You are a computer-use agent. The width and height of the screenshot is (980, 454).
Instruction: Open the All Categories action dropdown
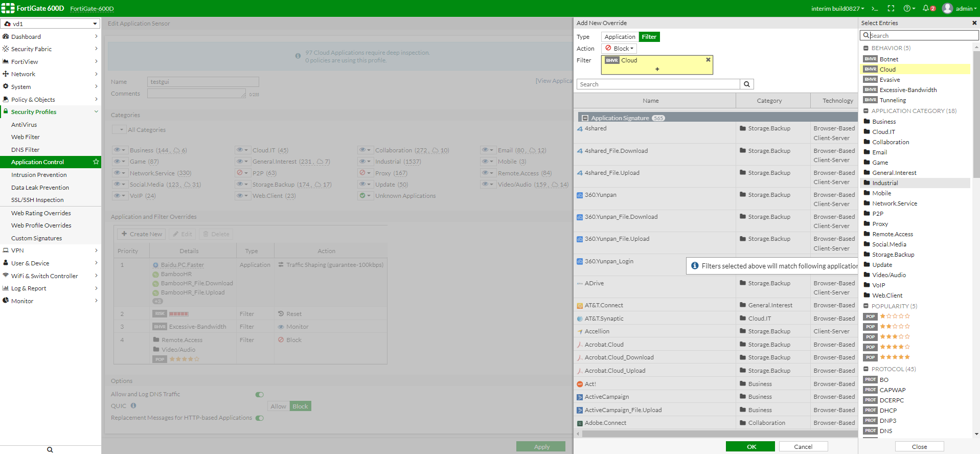119,130
